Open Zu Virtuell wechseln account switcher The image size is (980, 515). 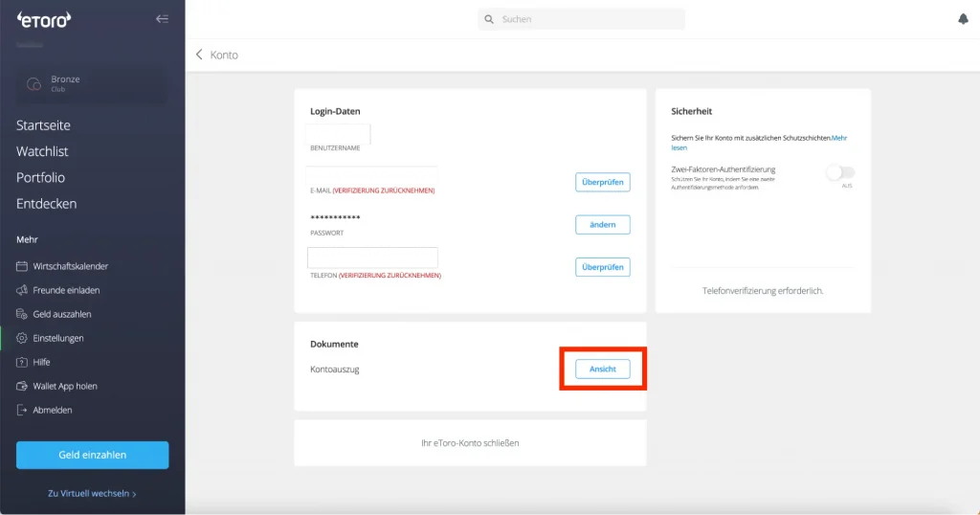point(92,494)
